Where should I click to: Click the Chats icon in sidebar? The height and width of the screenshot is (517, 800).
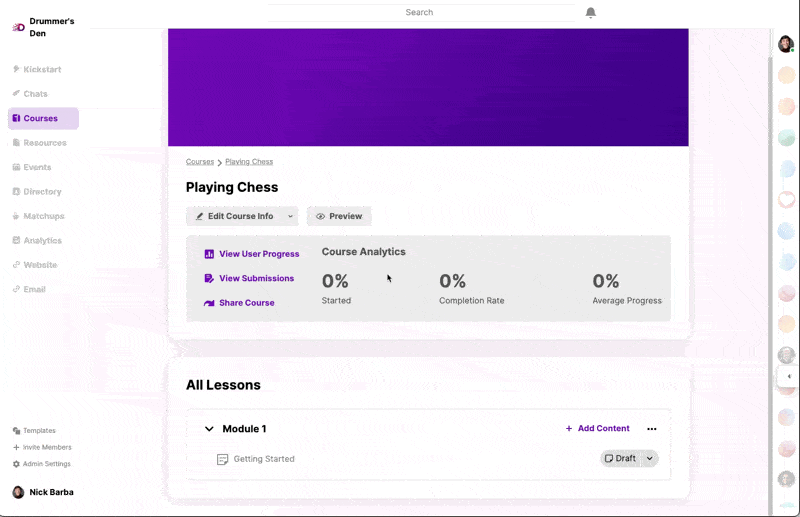pos(16,93)
